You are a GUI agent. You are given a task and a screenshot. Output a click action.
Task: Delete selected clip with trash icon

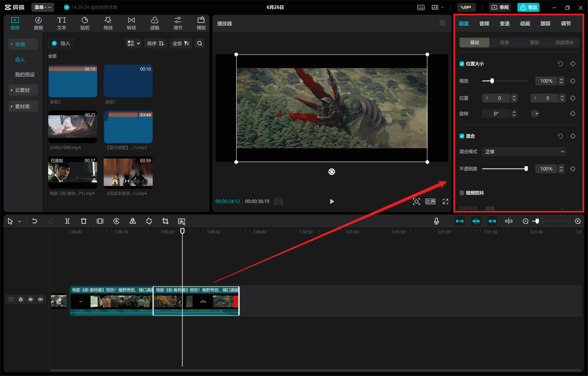tap(84, 221)
